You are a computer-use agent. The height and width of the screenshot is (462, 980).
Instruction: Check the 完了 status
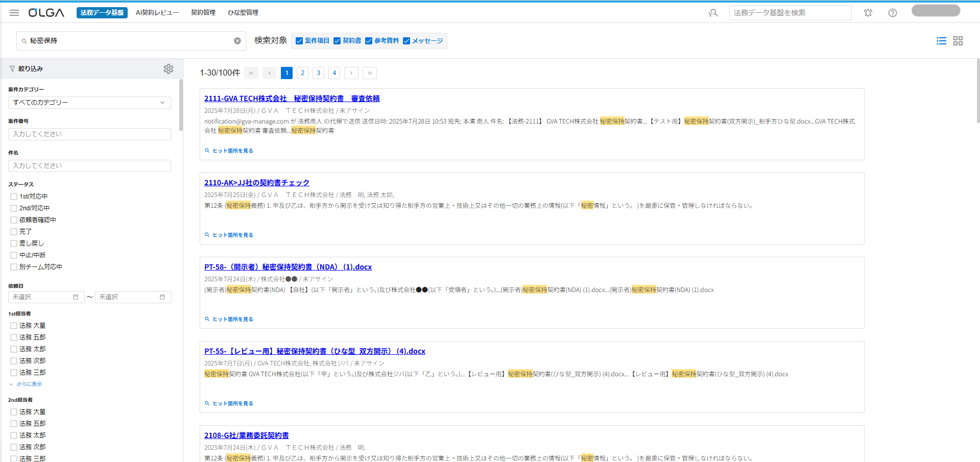tap(14, 232)
